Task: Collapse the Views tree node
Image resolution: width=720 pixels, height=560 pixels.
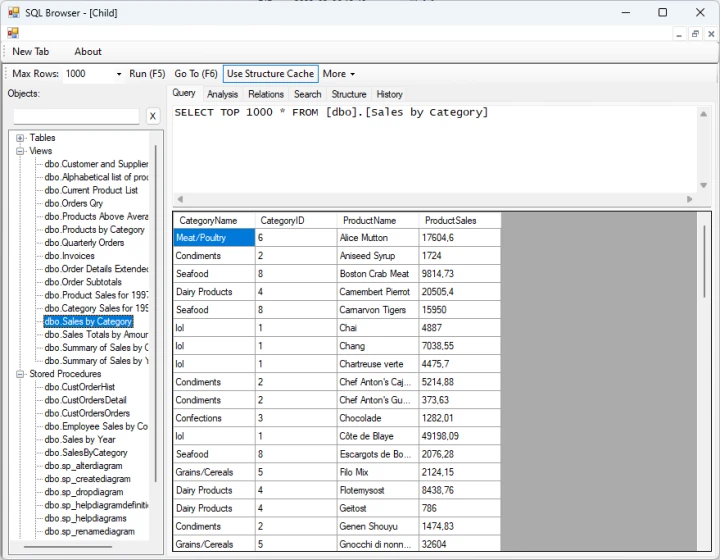Action: click(x=20, y=151)
